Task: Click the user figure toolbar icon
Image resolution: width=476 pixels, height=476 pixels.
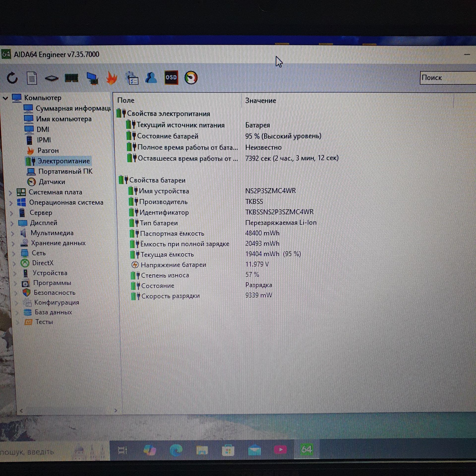Action: [151, 78]
